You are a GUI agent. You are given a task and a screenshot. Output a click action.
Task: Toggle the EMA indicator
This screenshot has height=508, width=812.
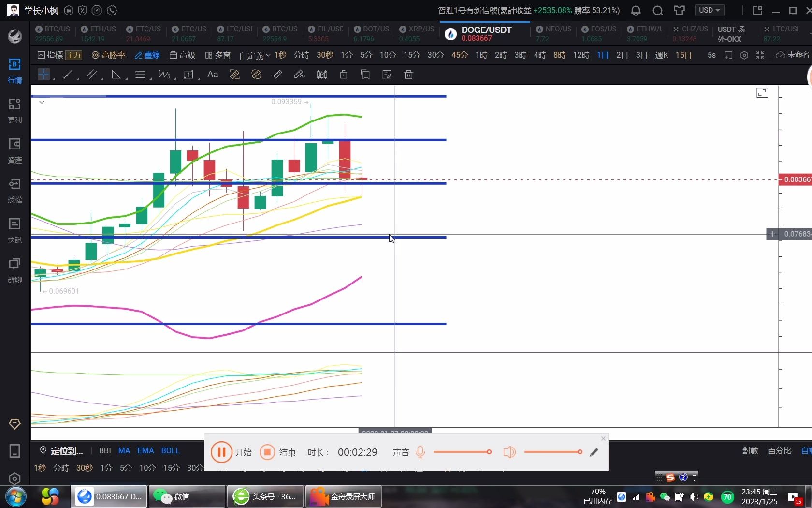pyautogui.click(x=145, y=451)
